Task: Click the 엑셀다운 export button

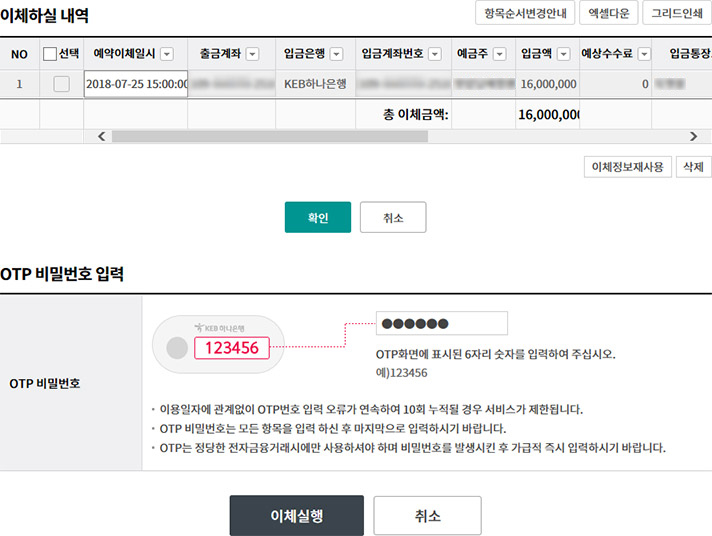Action: point(607,13)
